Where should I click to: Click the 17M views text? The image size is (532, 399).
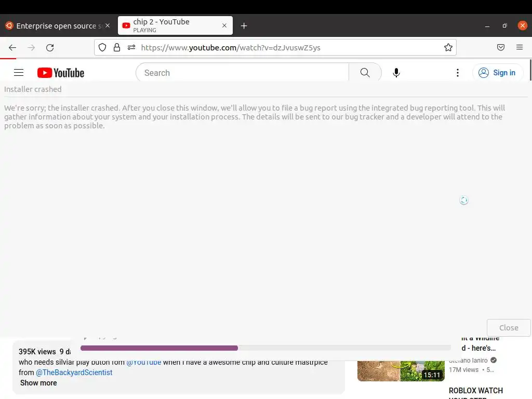[x=463, y=370]
